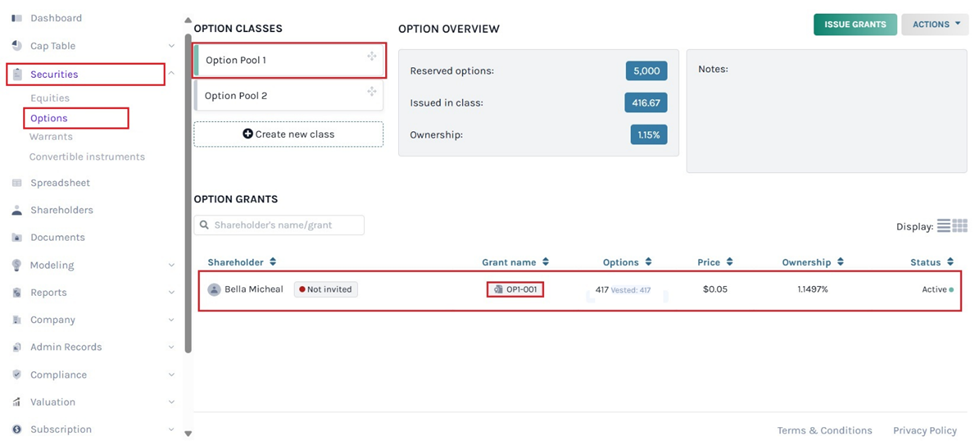The image size is (975, 445).
Task: Expand the Reports menu chevron
Action: coord(172,293)
